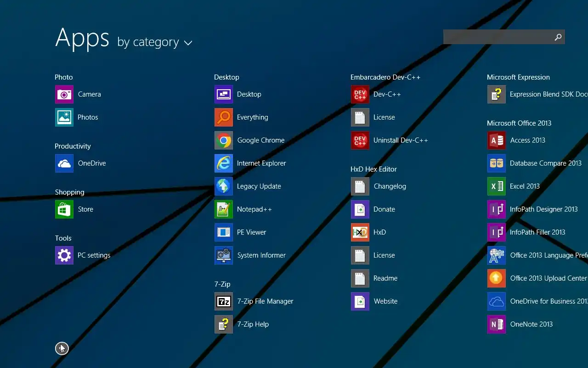Click the 'Notepad++' label

254,209
